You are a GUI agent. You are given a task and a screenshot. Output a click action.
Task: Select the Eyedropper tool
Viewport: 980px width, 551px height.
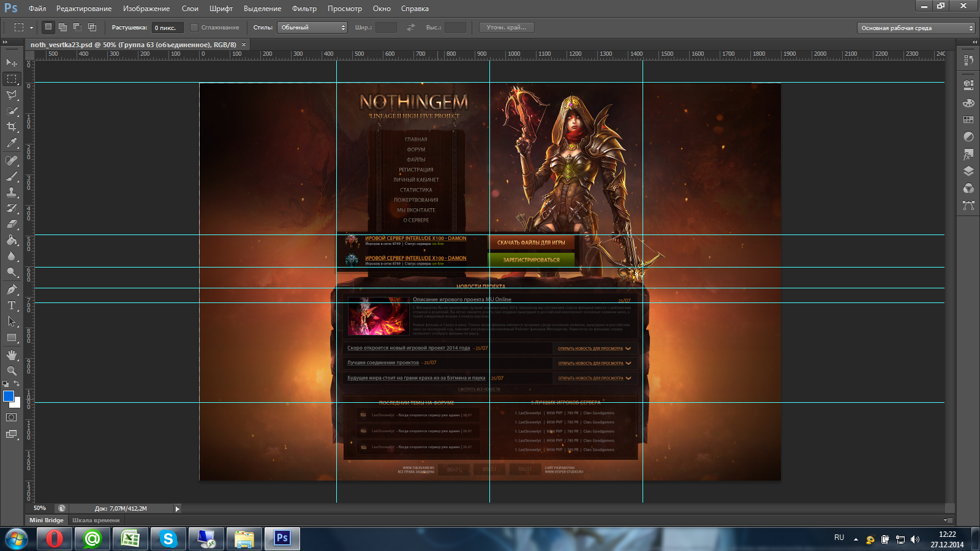click(x=12, y=143)
